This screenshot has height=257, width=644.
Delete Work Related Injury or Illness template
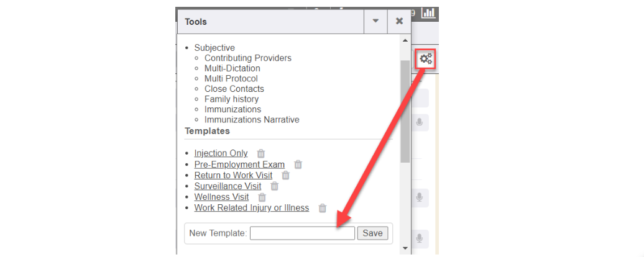tap(323, 209)
